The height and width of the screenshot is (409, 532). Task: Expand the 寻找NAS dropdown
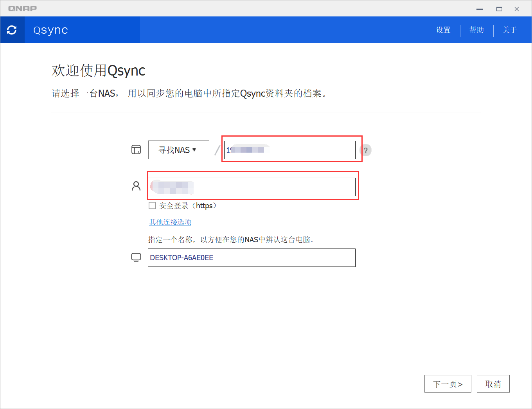click(179, 150)
